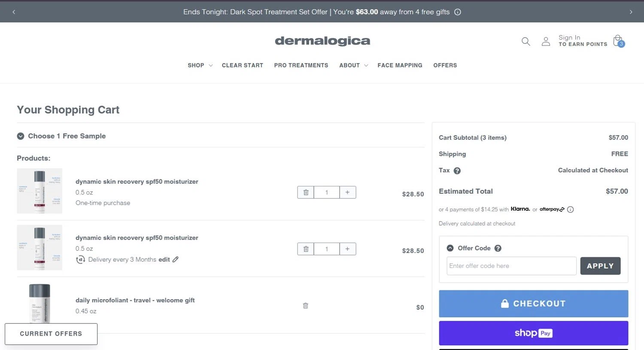Click the Delivery calculated at checkout text
The height and width of the screenshot is (350, 644).
(477, 224)
